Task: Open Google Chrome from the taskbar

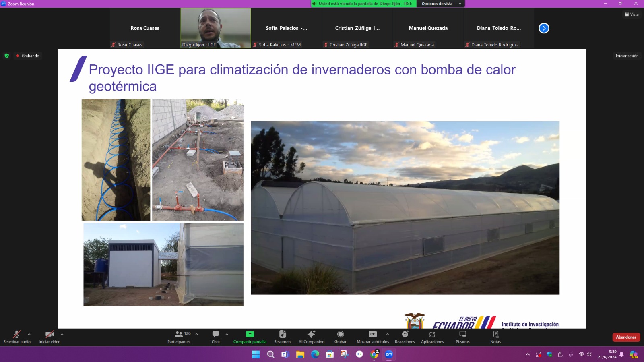Action: (x=374, y=354)
